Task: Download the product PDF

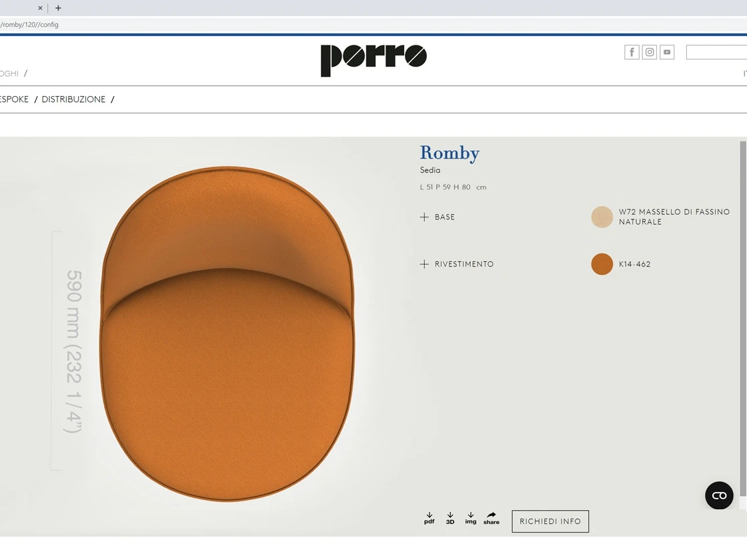Action: pos(430,518)
